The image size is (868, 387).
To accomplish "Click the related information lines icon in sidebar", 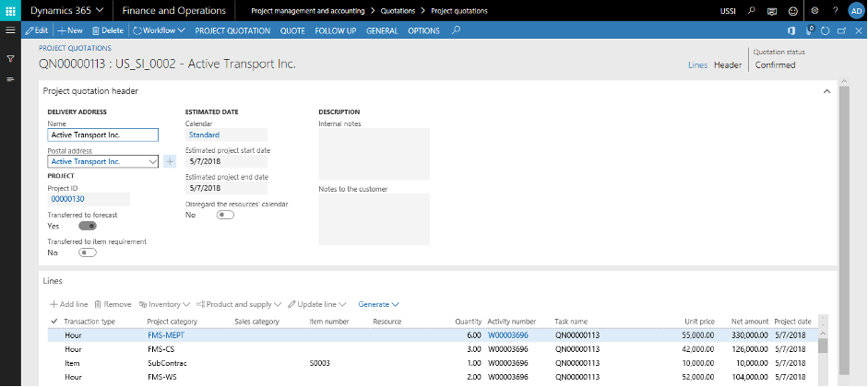I will [x=10, y=79].
